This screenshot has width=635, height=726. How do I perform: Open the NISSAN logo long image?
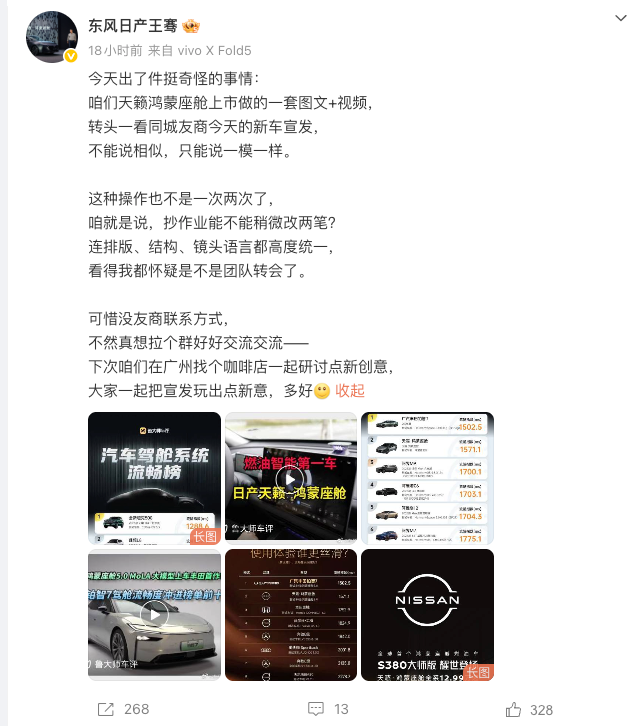tap(428, 615)
